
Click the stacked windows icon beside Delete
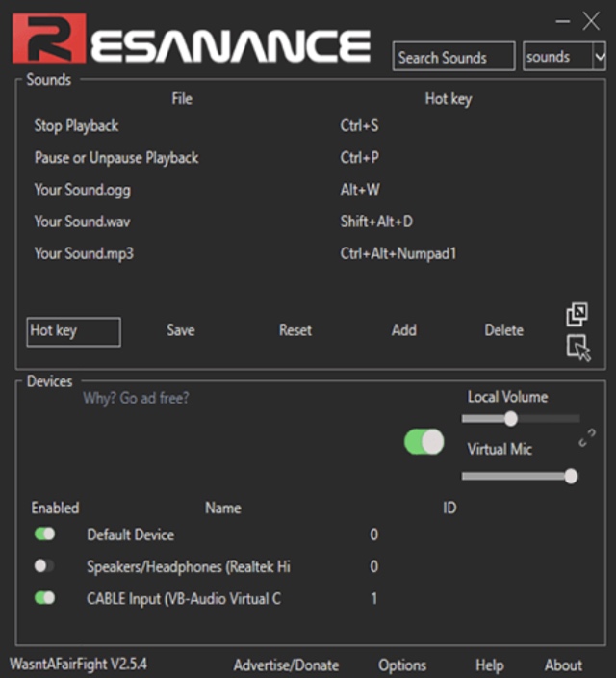point(577,314)
